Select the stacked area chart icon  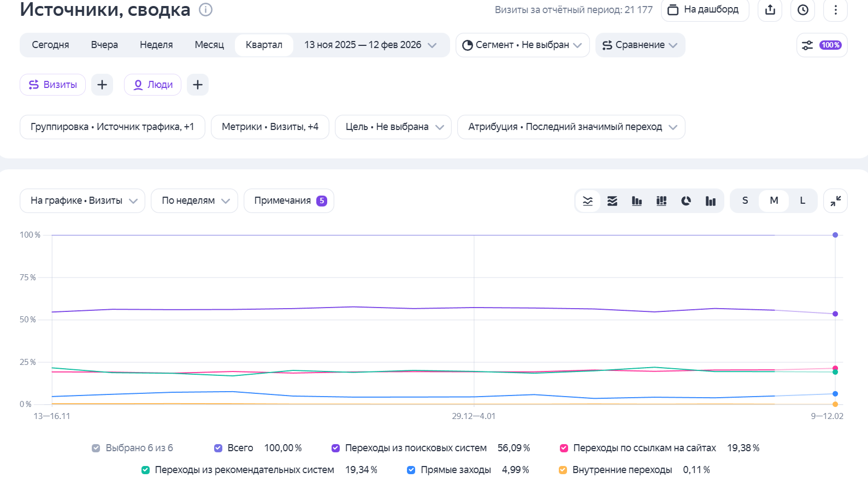click(612, 201)
